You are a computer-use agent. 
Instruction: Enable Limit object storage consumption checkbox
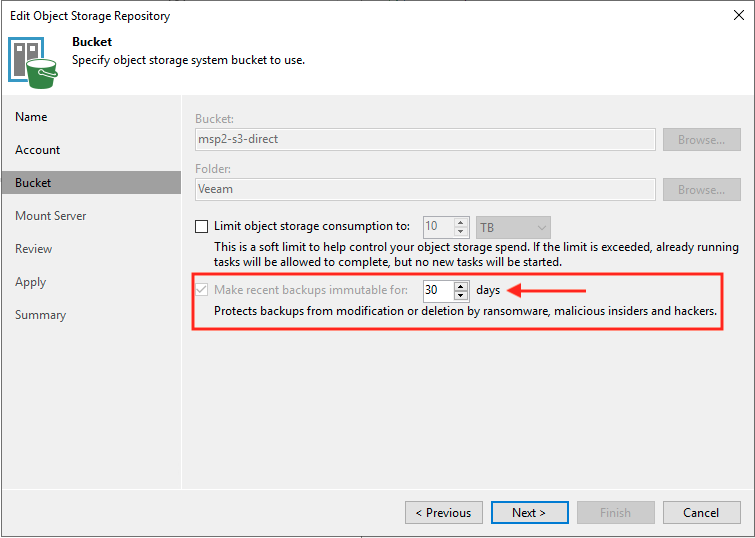(201, 226)
